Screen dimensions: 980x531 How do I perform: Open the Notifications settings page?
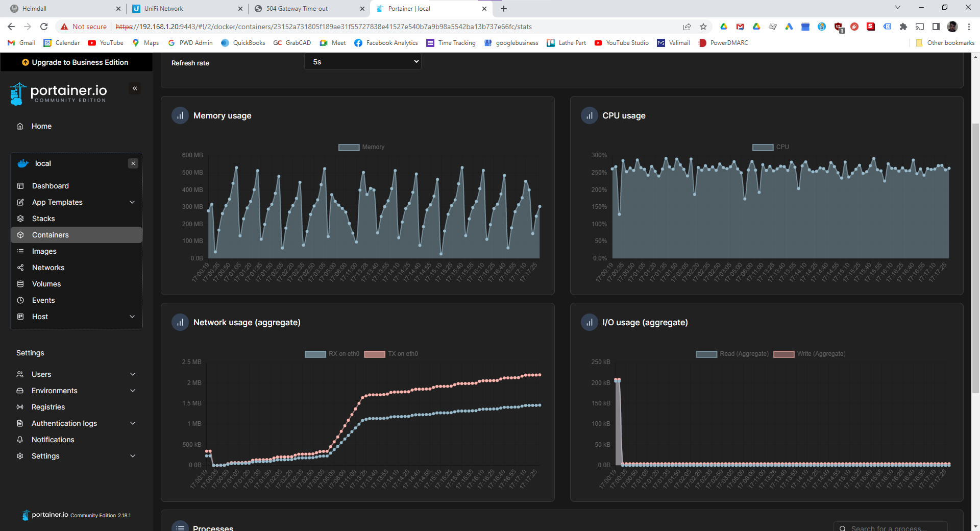tap(53, 440)
